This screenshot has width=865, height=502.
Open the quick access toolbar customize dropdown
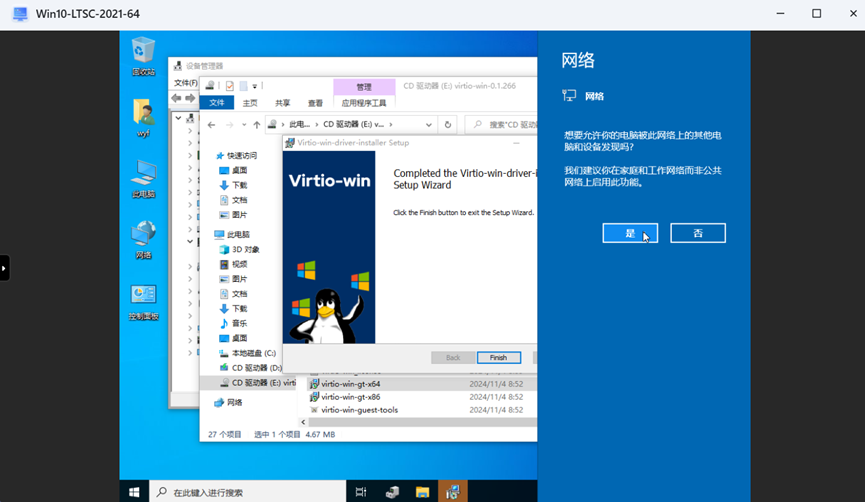[x=255, y=86]
